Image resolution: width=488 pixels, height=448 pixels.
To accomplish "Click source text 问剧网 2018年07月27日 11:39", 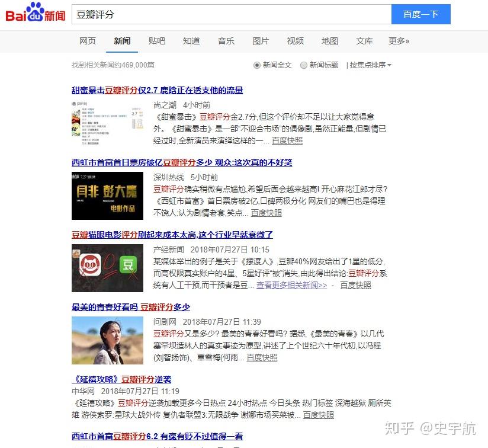I will pos(207,322).
